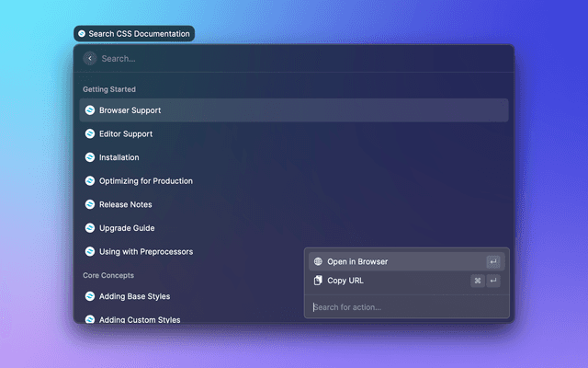
Task: Select Open in Browser action
Action: (357, 261)
